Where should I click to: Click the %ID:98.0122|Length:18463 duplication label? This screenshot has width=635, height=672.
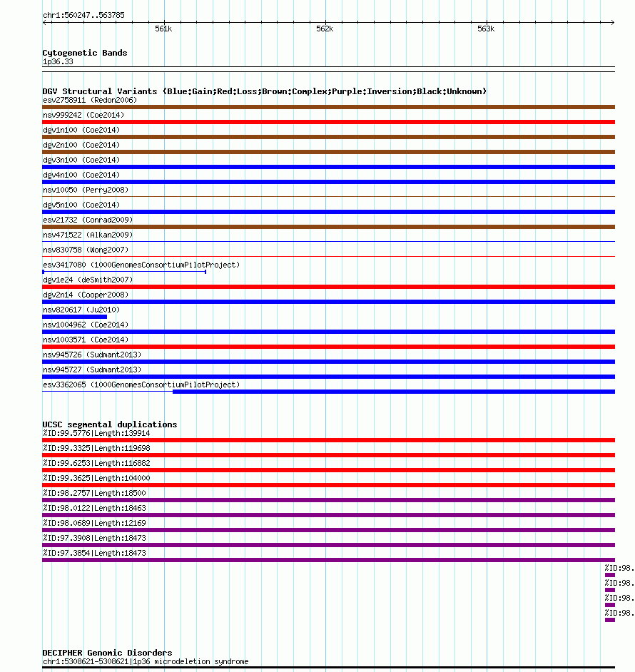click(x=94, y=509)
